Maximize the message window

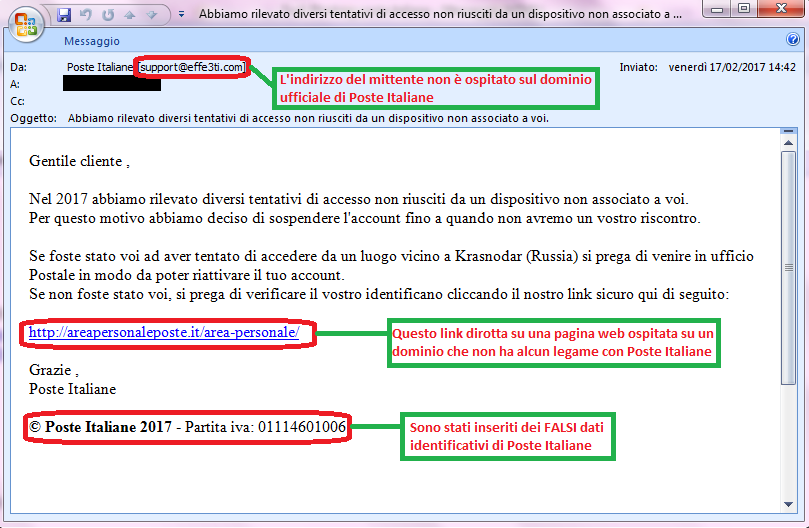(x=743, y=9)
